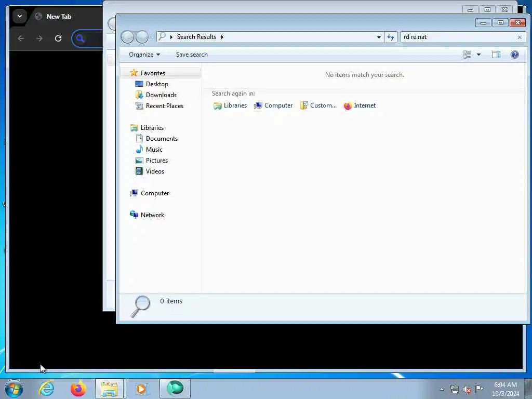
Task: Open Desktop in the navigation pane
Action: [157, 84]
